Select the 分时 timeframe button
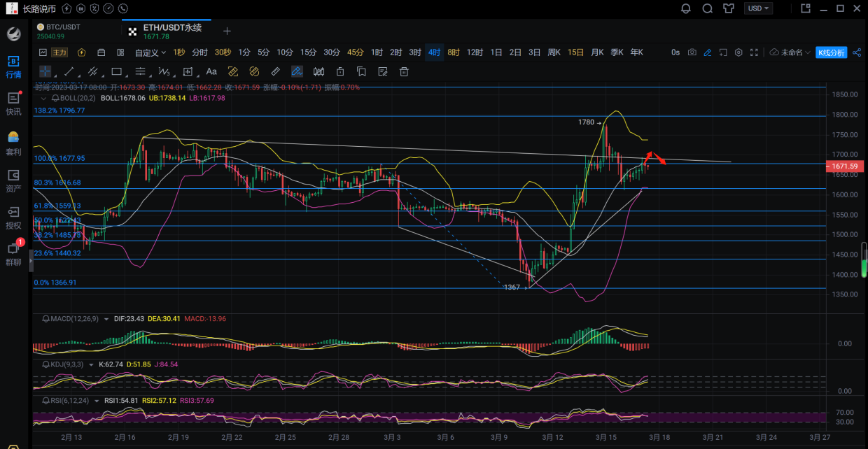The image size is (868, 449). coord(200,52)
